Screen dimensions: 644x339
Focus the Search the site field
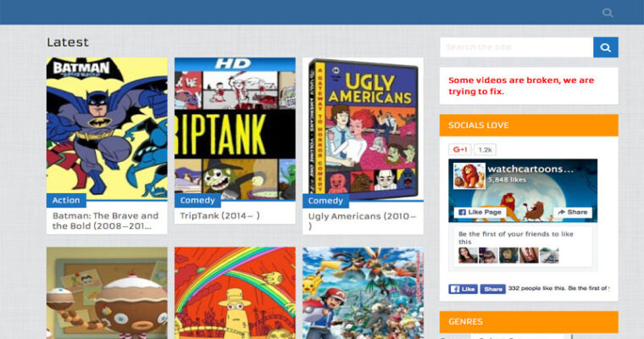pos(515,47)
